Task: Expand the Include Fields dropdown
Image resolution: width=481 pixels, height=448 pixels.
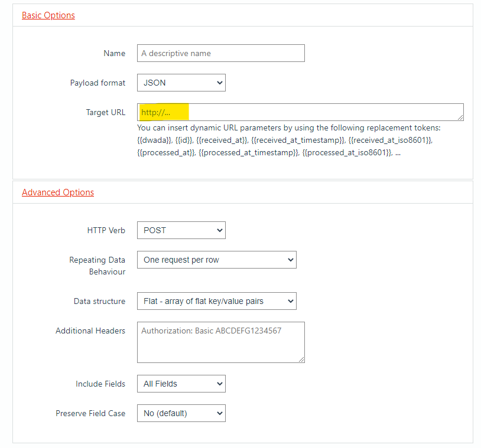Action: point(181,384)
